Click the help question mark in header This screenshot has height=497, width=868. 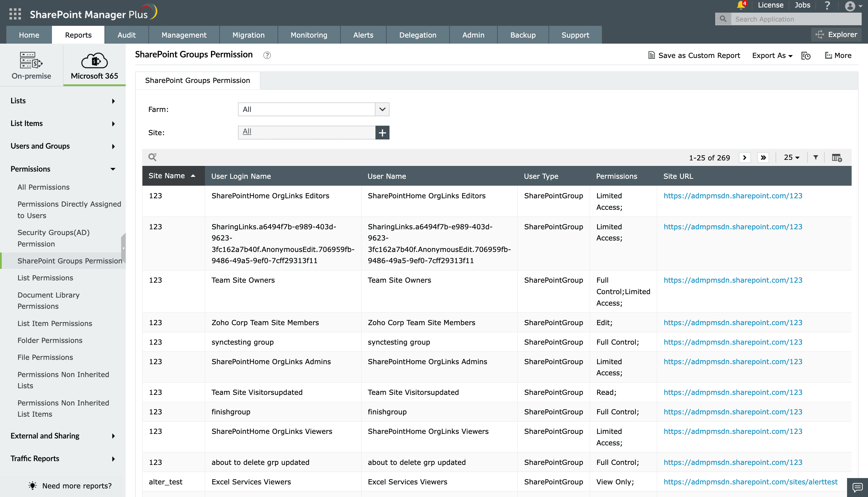[827, 5]
